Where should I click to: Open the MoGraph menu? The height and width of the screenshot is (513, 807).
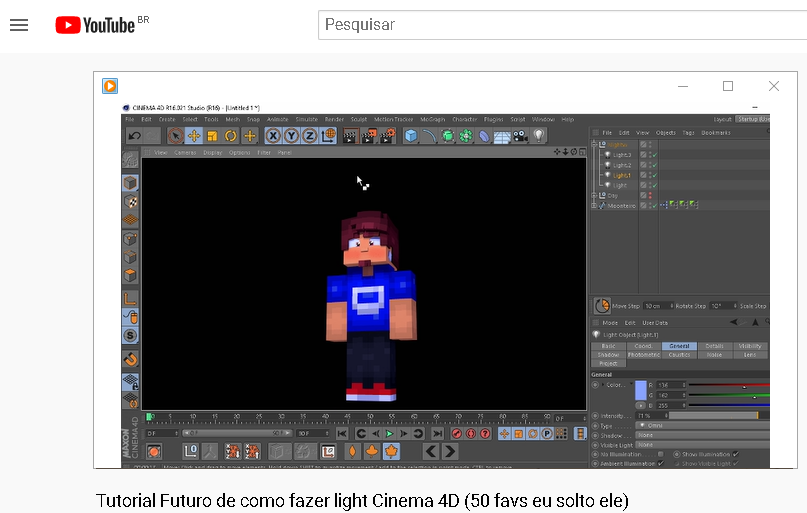[x=432, y=119]
